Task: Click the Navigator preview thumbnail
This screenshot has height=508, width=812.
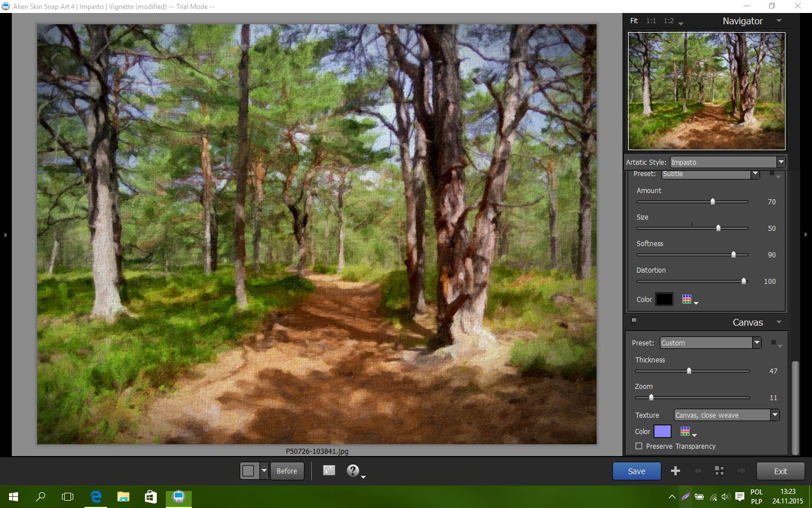Action: tap(707, 91)
